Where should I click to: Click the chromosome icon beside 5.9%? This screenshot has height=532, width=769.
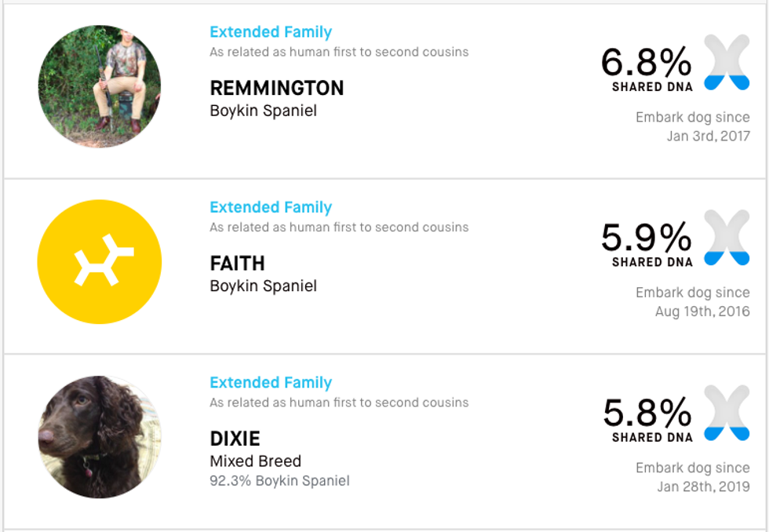[726, 237]
